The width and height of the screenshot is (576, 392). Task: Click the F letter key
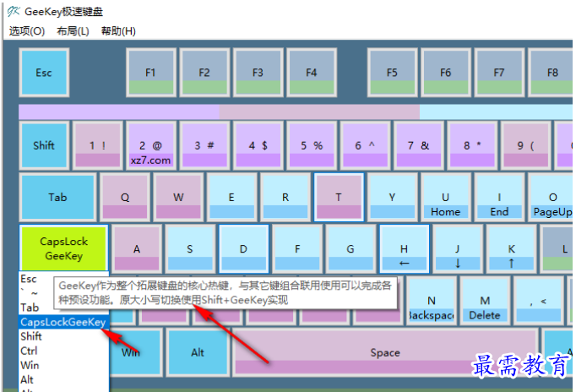[297, 248]
